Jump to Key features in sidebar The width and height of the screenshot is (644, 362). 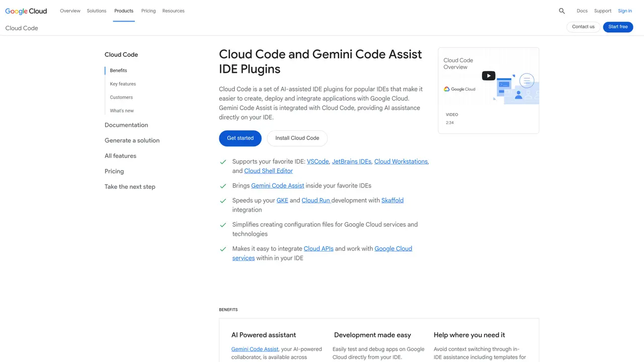pos(123,84)
